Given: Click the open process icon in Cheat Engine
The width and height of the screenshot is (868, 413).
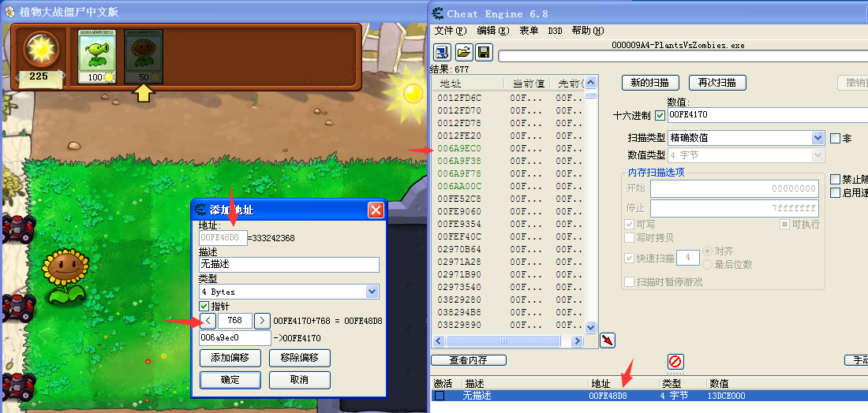Looking at the screenshot, I should tap(443, 53).
